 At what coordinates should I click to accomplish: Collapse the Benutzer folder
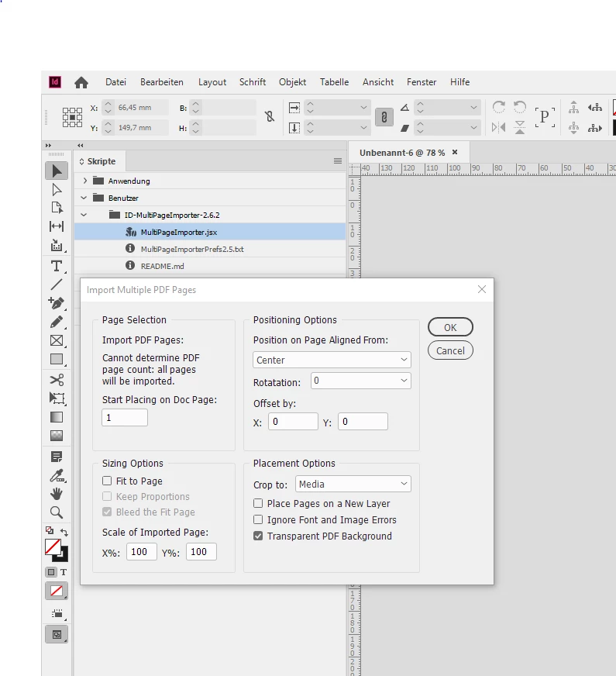tap(84, 198)
